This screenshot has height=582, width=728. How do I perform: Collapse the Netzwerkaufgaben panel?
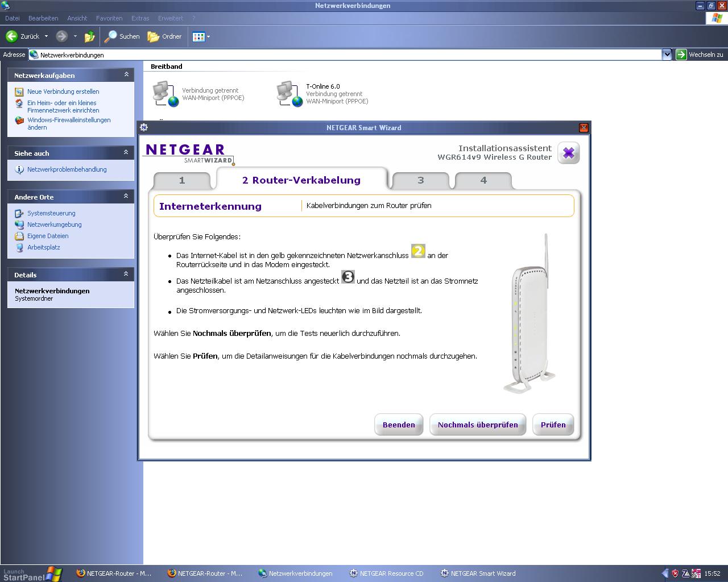(x=126, y=74)
